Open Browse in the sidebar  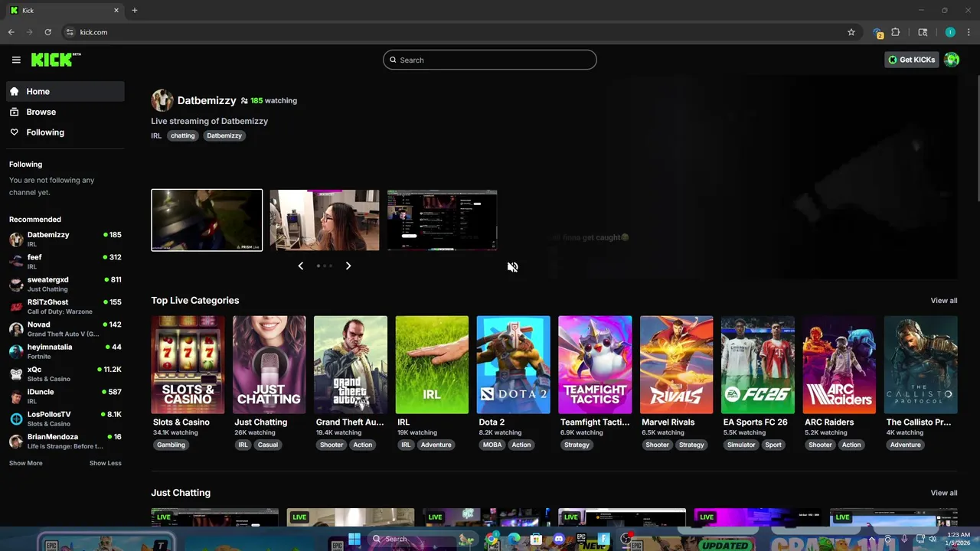point(65,112)
